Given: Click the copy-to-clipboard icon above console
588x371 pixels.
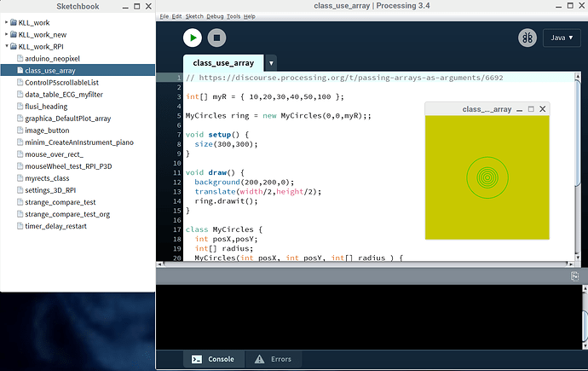Looking at the screenshot, I should click(574, 276).
